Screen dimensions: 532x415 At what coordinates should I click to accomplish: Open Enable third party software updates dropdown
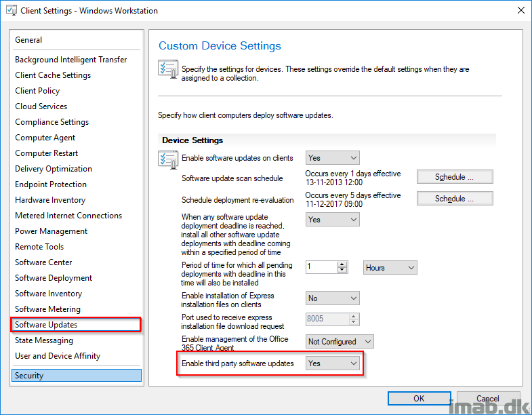pos(333,363)
